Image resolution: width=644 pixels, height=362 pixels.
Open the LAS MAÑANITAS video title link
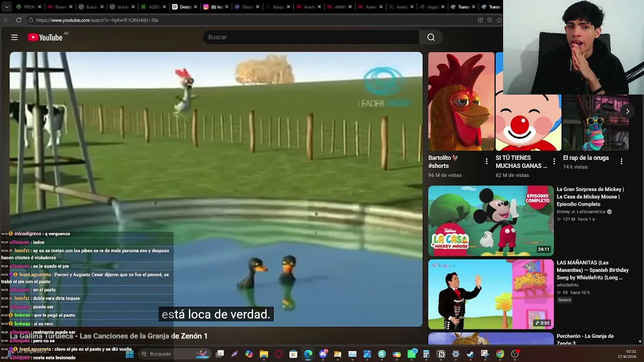tap(593, 270)
